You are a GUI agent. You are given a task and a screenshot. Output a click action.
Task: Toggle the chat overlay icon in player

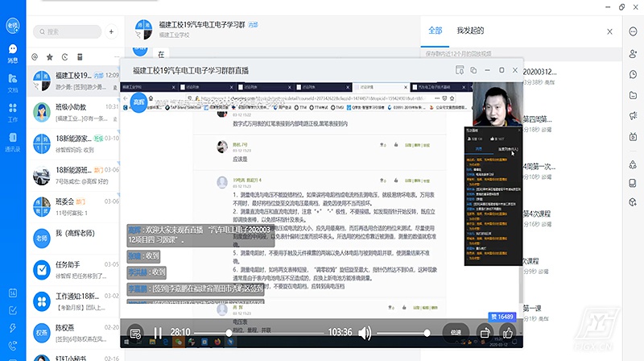(135, 332)
